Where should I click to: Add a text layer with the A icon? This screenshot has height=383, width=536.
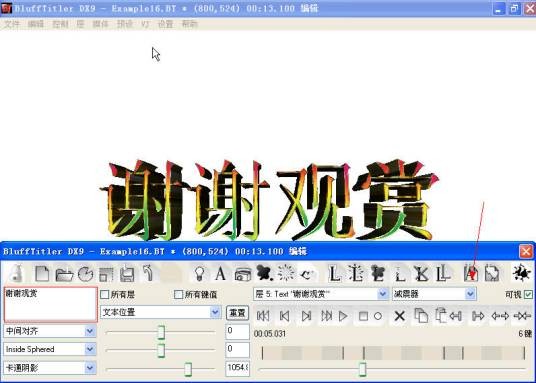pos(220,274)
